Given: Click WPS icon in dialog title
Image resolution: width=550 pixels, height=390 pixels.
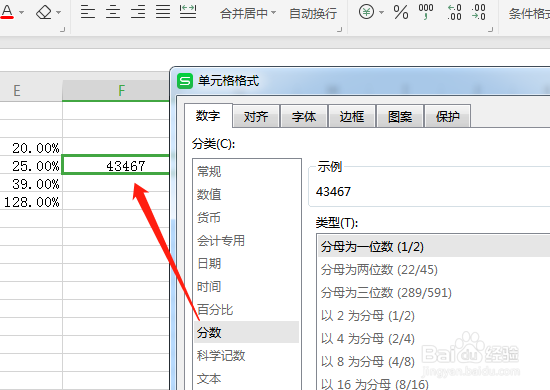Looking at the screenshot, I should [x=185, y=81].
